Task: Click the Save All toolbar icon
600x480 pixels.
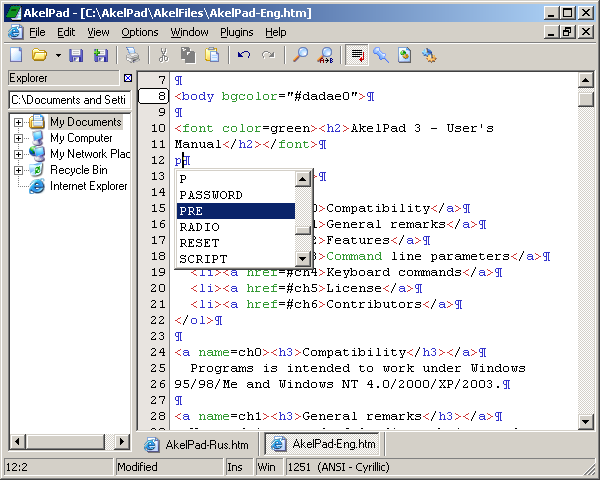Action: [x=100, y=55]
